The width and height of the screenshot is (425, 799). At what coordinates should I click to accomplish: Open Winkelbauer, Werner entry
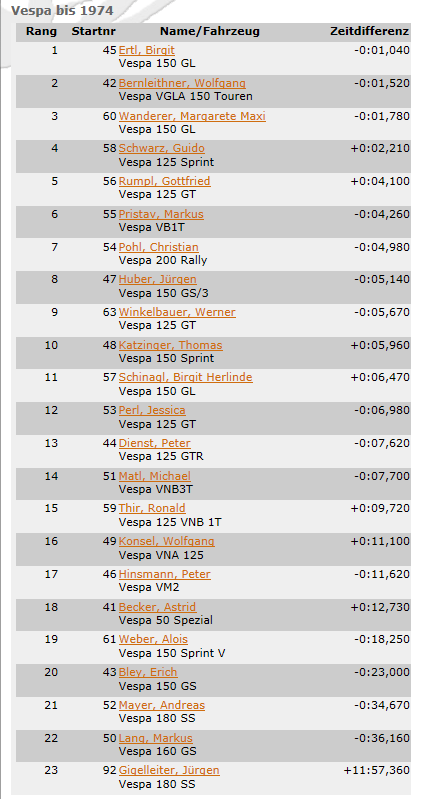pyautogui.click(x=177, y=312)
